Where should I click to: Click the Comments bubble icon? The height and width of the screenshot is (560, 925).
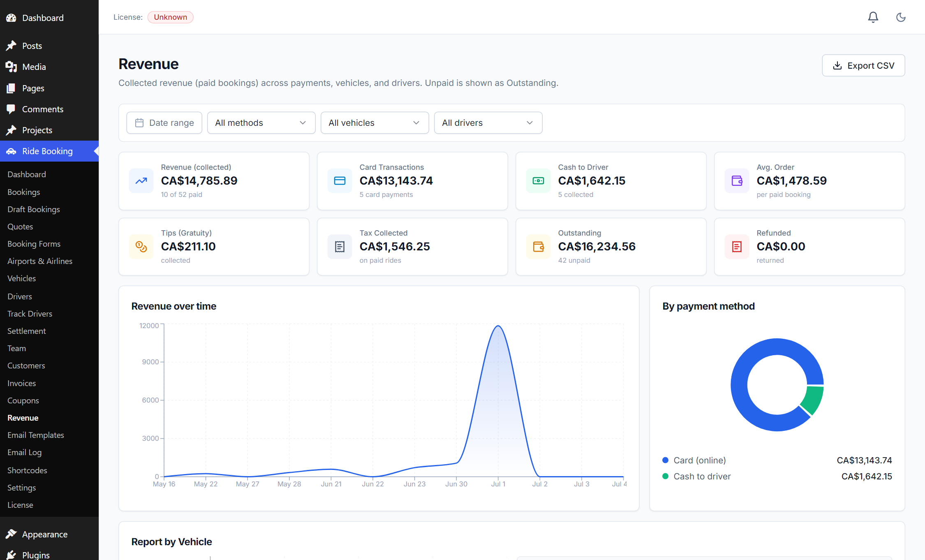pyautogui.click(x=11, y=109)
